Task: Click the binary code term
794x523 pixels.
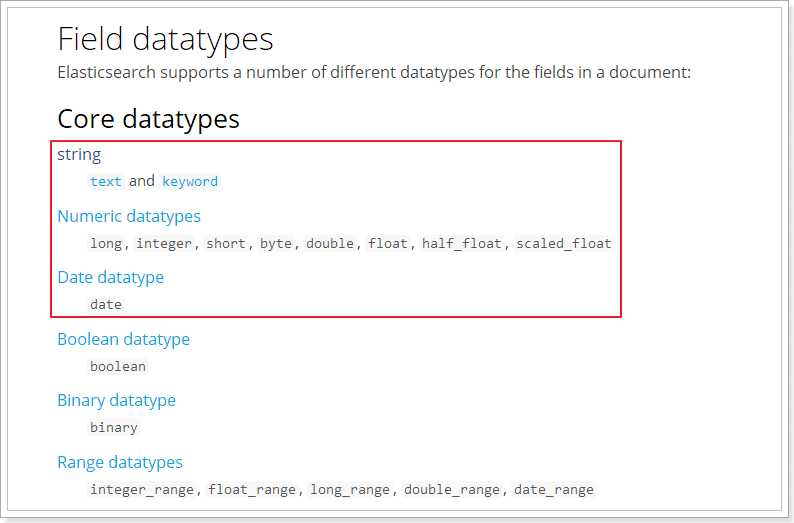Action: coord(114,428)
